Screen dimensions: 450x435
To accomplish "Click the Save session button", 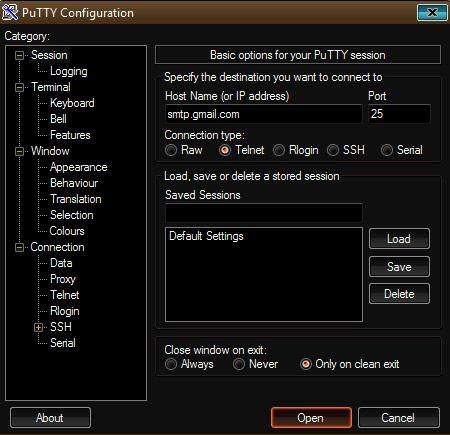I will point(399,267).
